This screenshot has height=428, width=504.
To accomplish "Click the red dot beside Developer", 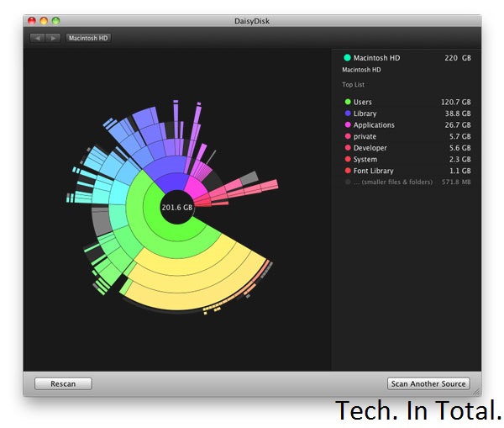I will tap(348, 148).
